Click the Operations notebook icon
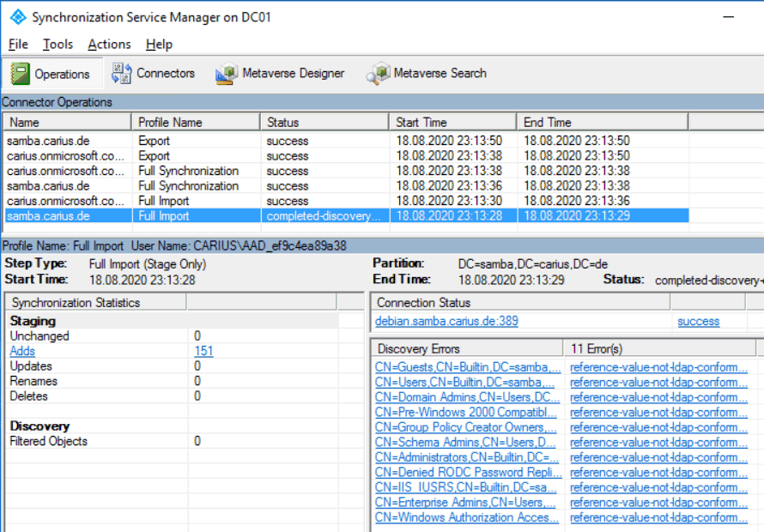The image size is (764, 532). click(21, 74)
